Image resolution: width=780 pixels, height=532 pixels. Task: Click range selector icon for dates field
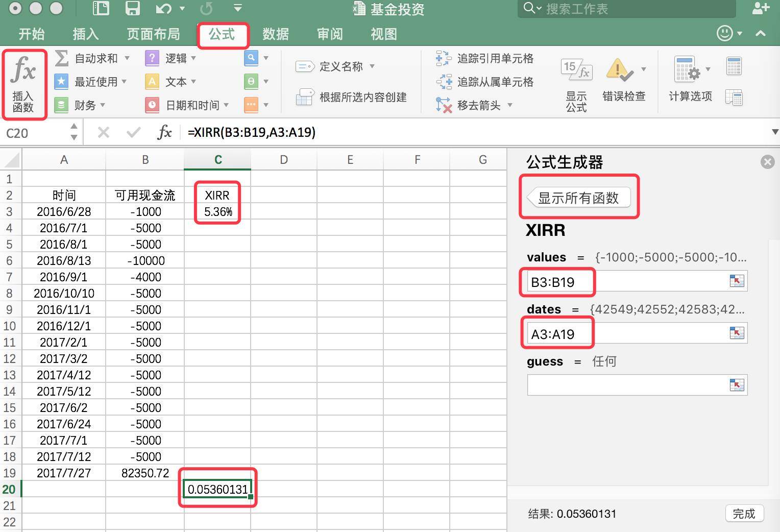point(737,333)
